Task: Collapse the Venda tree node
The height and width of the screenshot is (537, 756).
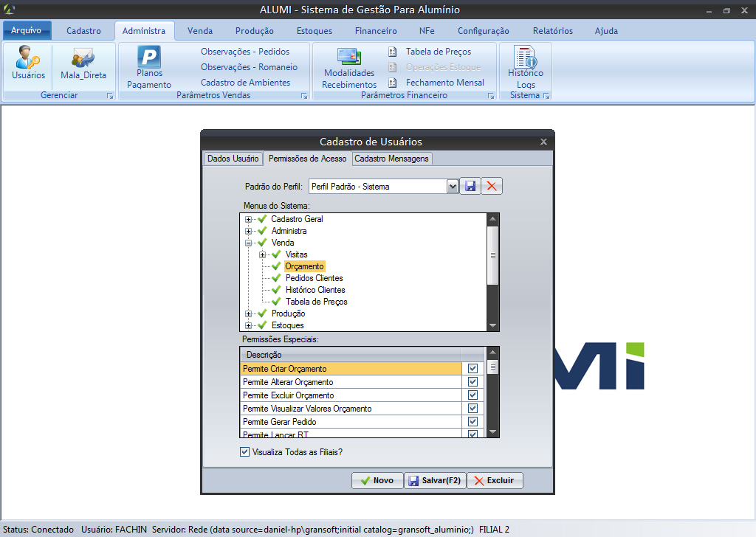Action: click(x=248, y=243)
